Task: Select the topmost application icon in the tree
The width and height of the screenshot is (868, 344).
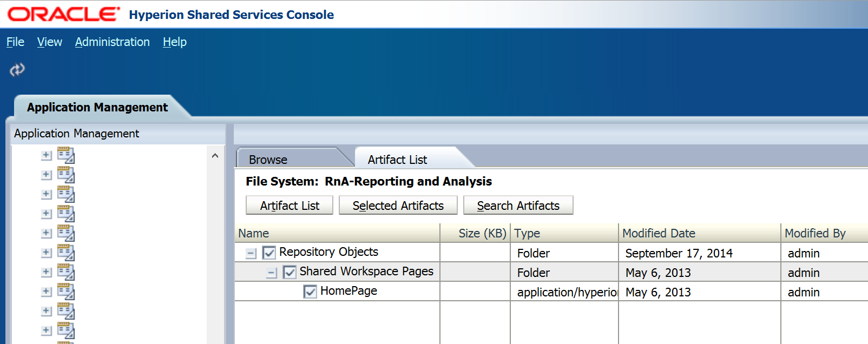Action: 66,155
